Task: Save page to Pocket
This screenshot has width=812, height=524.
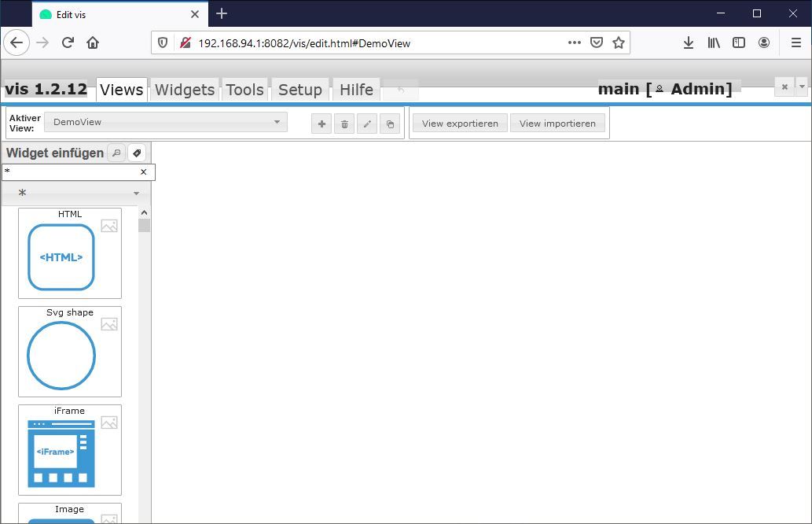Action: (597, 42)
